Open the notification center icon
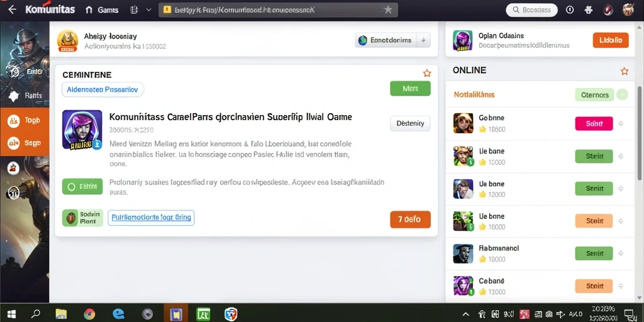 pos(629,314)
